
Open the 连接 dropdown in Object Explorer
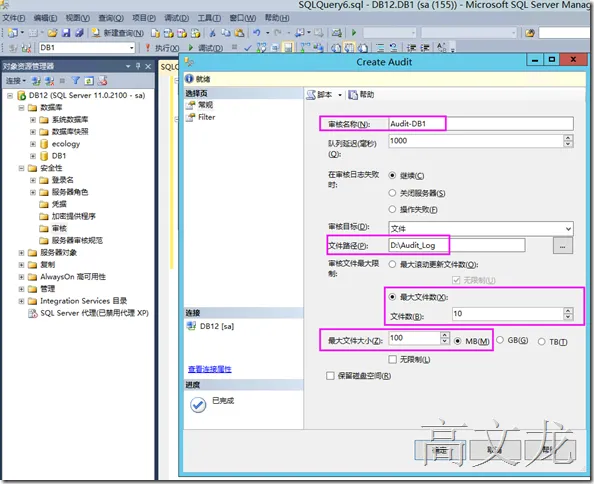[16, 81]
